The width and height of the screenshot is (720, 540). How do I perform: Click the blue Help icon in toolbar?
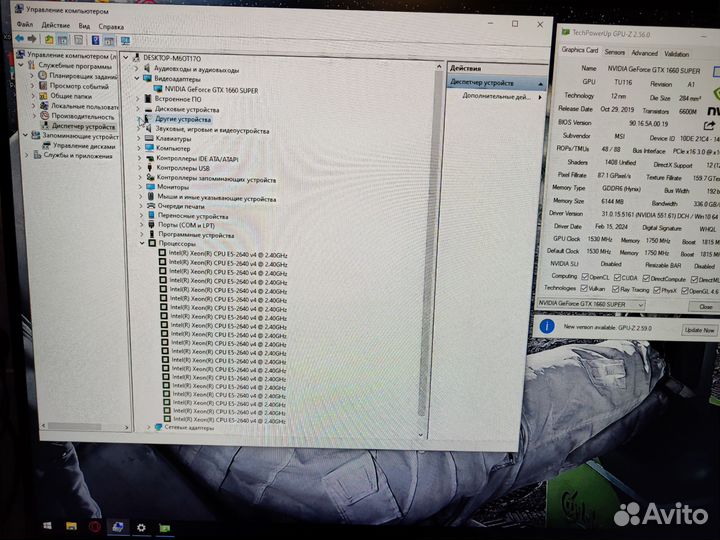(96, 40)
